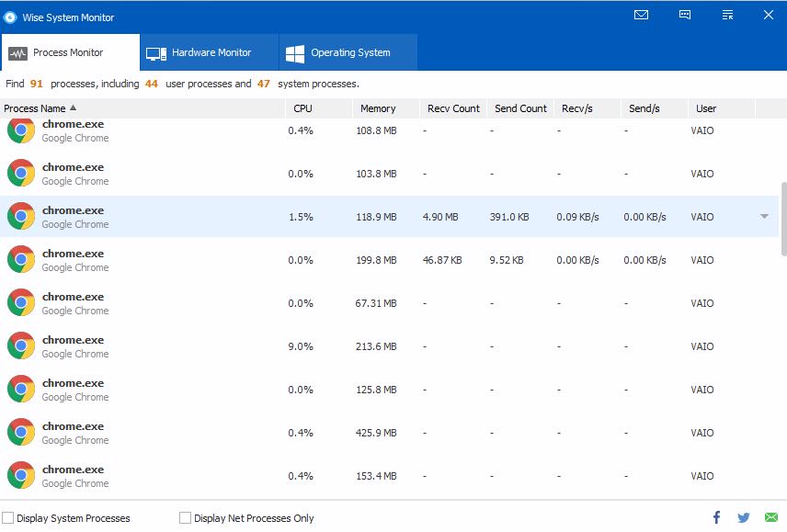Sort by Memory column header
The image size is (787, 532).
386,108
